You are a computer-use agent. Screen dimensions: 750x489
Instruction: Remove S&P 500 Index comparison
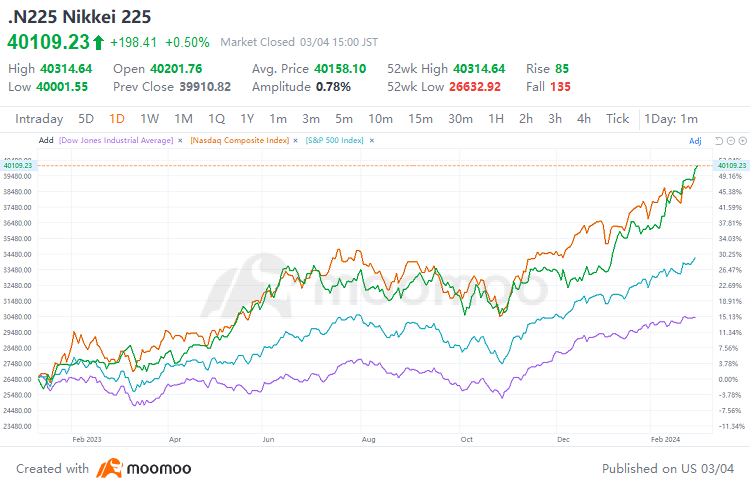[372, 141]
